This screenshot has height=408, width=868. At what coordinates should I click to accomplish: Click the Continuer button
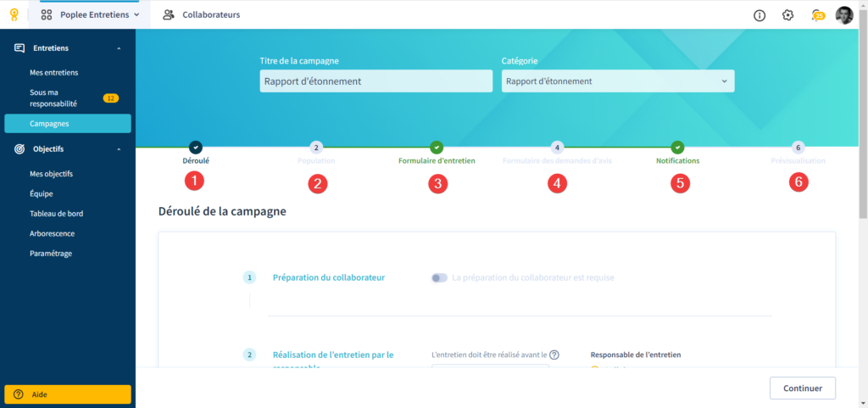coord(803,388)
